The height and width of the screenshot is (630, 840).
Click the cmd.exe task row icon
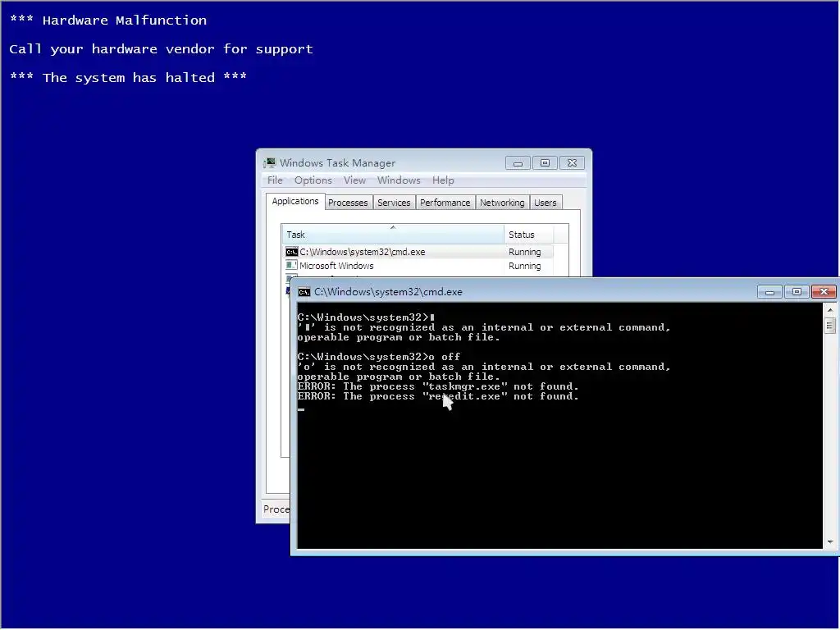(291, 252)
